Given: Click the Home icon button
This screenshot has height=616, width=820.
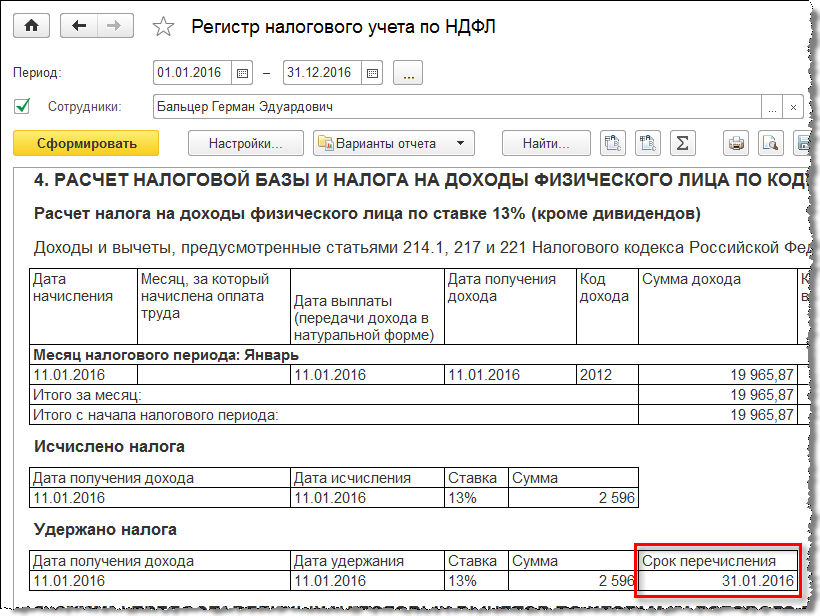Looking at the screenshot, I should click(x=30, y=26).
